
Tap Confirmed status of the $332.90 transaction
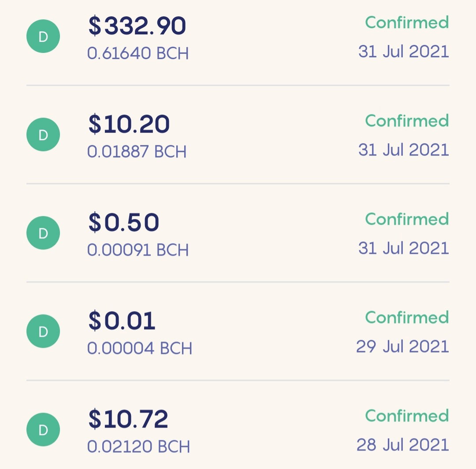click(x=407, y=22)
